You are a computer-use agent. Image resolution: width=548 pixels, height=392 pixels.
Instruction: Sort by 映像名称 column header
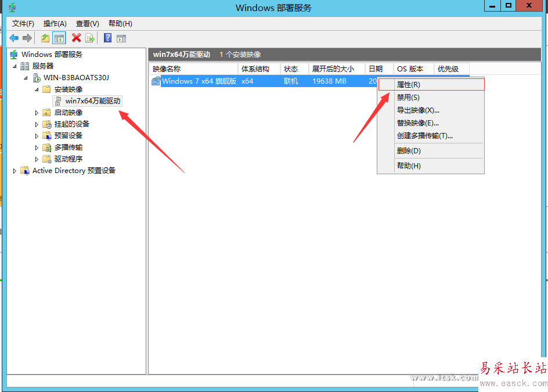194,69
